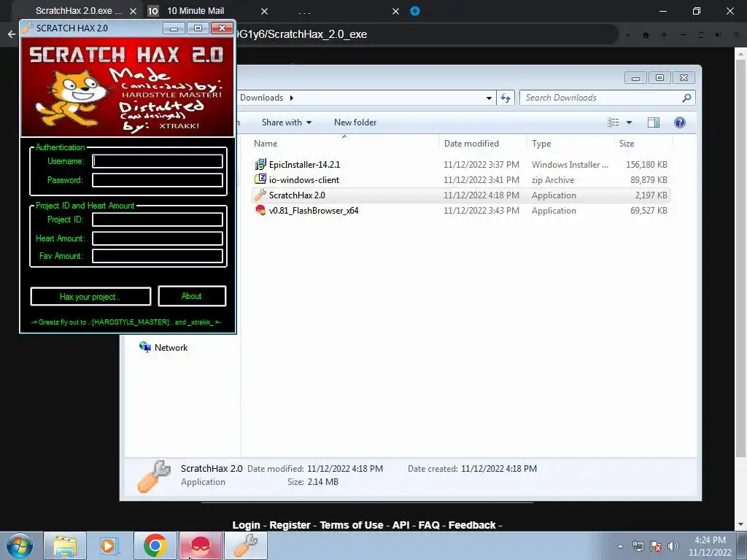Focus the Username field in Scratch Hax
The height and width of the screenshot is (560, 747).
click(x=158, y=161)
